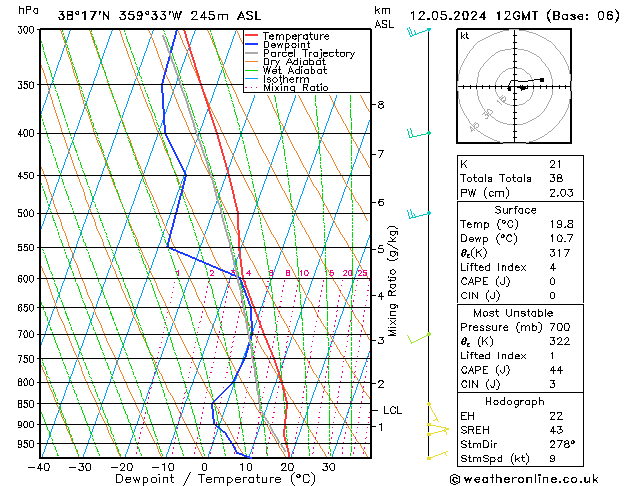The image size is (629, 486).
Task: Click the hodograph wind plot
Action: [x=514, y=86]
